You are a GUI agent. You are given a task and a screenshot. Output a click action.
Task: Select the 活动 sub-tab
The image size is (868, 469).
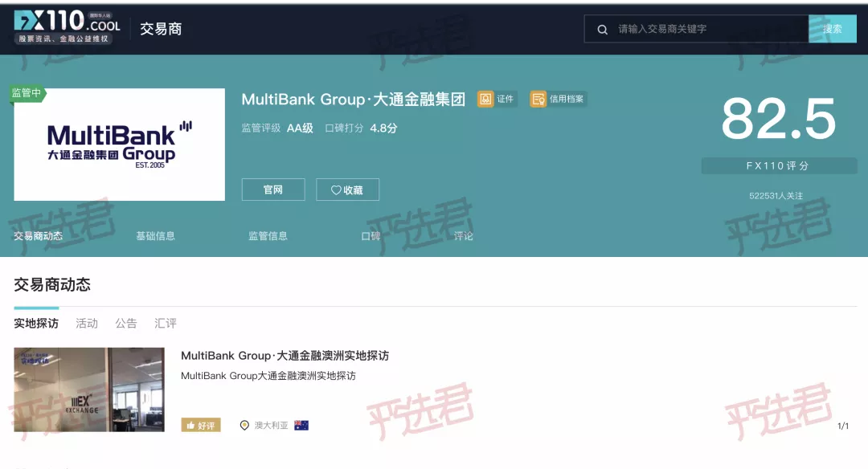tap(87, 324)
